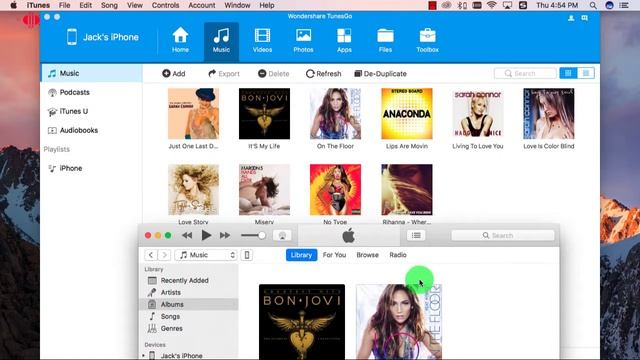The image size is (640, 360).
Task: Go forward in iTunes navigation
Action: click(164, 255)
